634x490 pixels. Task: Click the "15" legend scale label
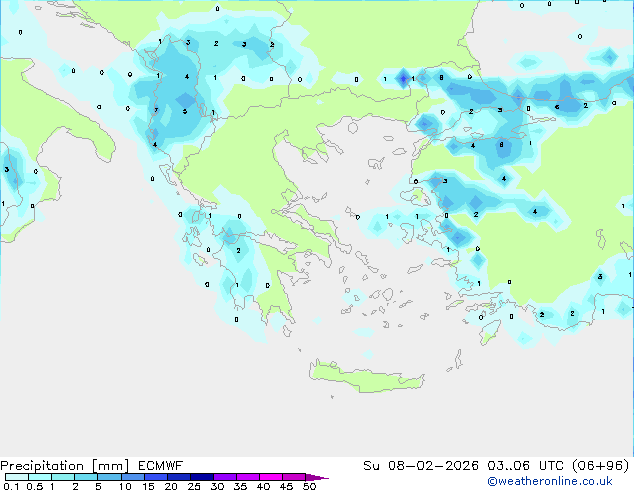(148, 486)
